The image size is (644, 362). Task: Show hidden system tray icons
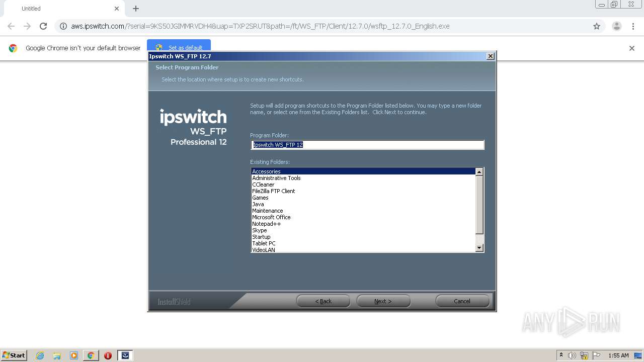[561, 355]
